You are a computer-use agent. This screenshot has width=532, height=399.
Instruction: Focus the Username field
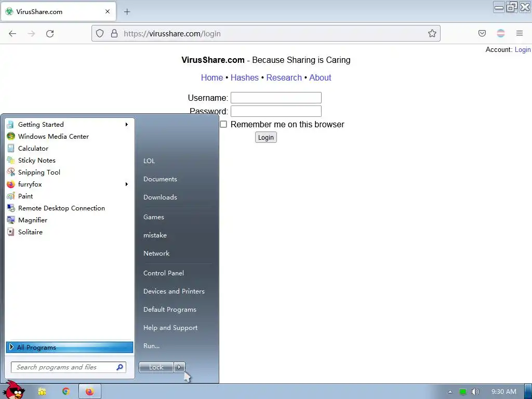276,98
